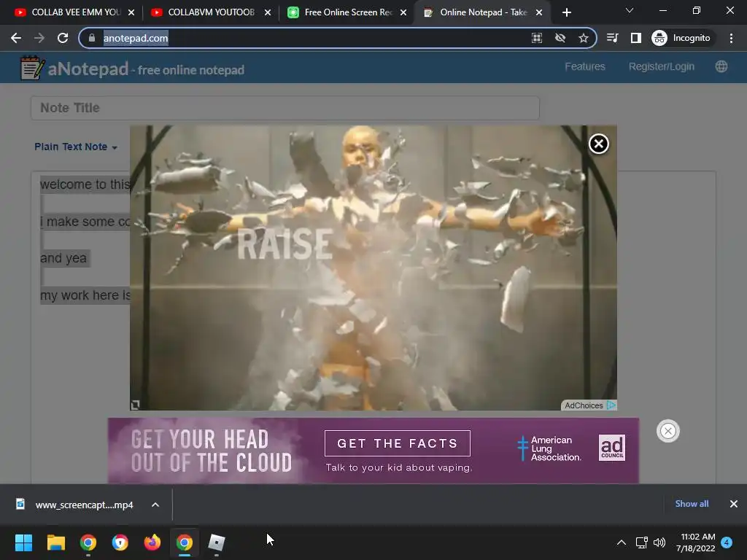Bookmark this page with the star

pyautogui.click(x=584, y=38)
